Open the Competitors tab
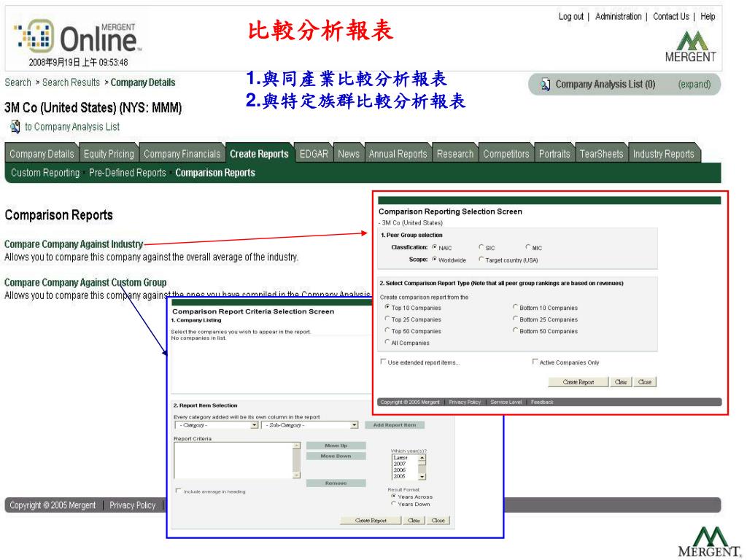 point(506,154)
